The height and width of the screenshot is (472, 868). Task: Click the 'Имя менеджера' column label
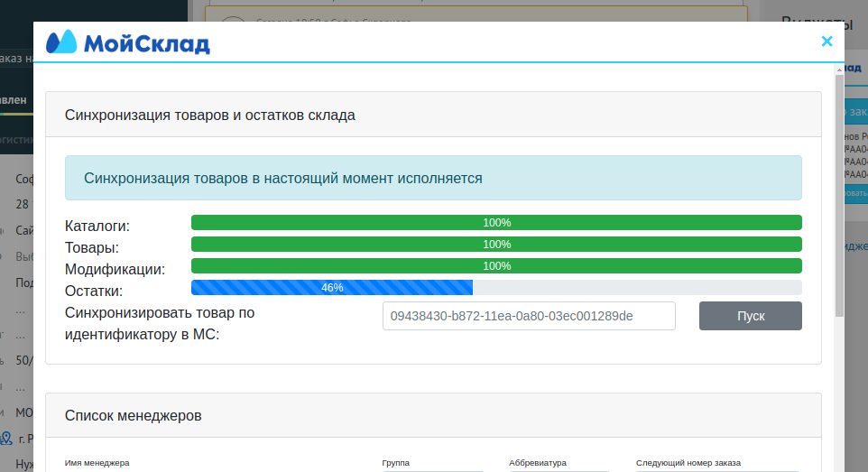pos(97,463)
